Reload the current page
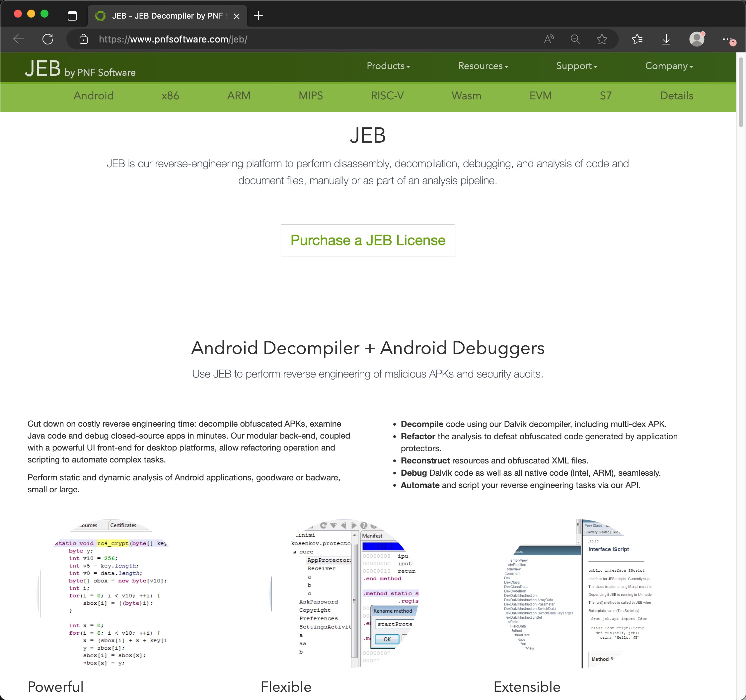746x700 pixels. 48,39
